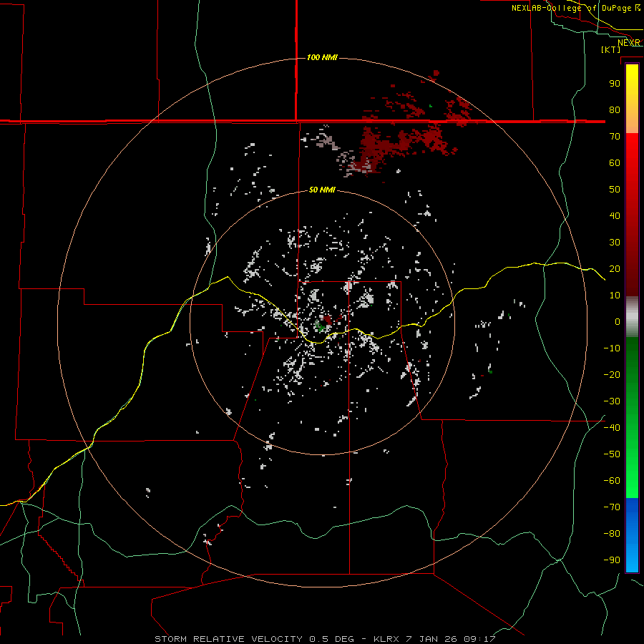The height and width of the screenshot is (644, 644).
Task: Click the -80 value on velocity scale
Action: pyautogui.click(x=612, y=534)
